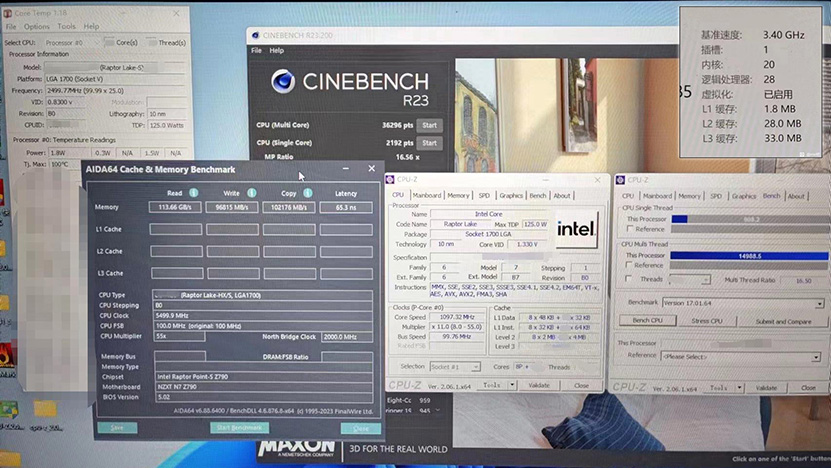Open the Tools menu in Core Temp
Viewport: 831px width, 468px height.
(66, 27)
